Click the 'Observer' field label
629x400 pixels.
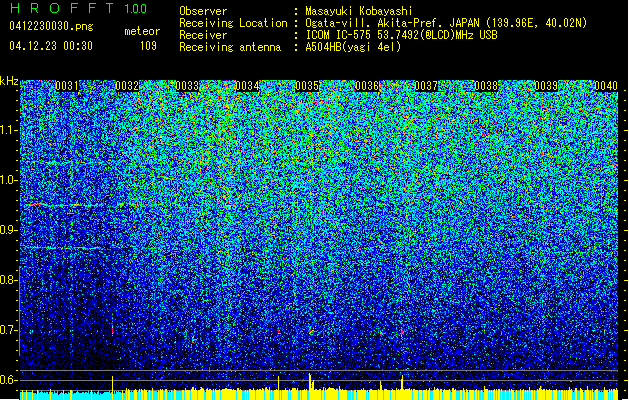coord(203,11)
